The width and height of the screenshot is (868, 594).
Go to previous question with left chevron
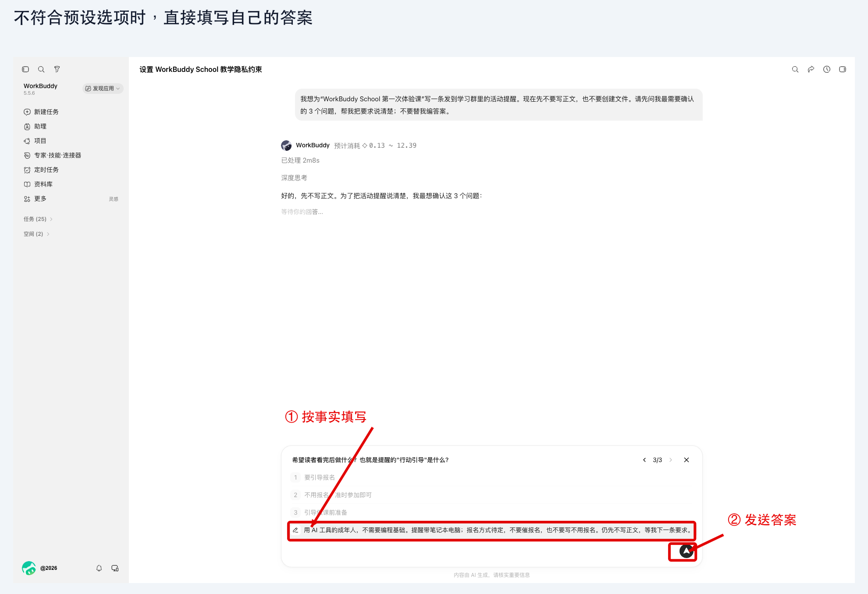(644, 460)
